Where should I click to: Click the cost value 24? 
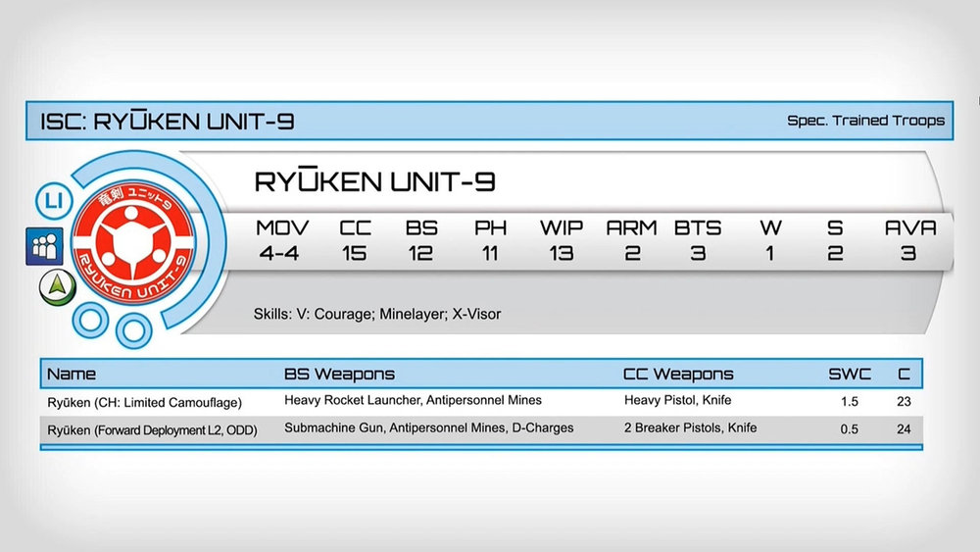click(904, 428)
